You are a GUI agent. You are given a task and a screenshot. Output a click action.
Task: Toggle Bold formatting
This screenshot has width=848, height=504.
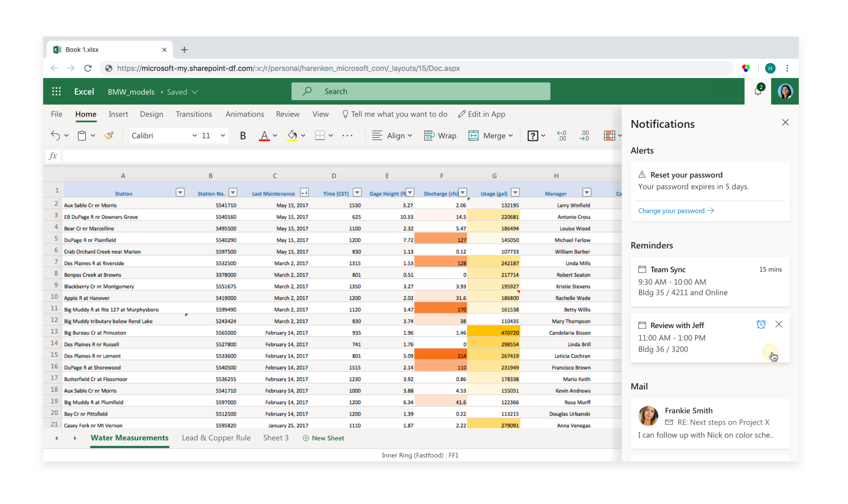[x=243, y=136]
